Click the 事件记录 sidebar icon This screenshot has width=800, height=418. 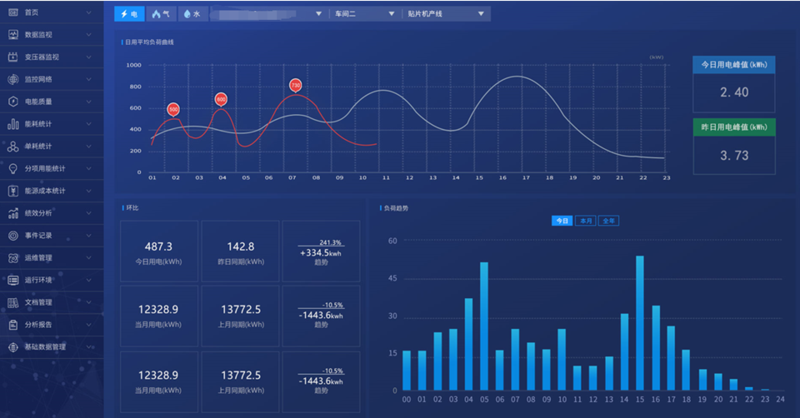click(x=13, y=236)
